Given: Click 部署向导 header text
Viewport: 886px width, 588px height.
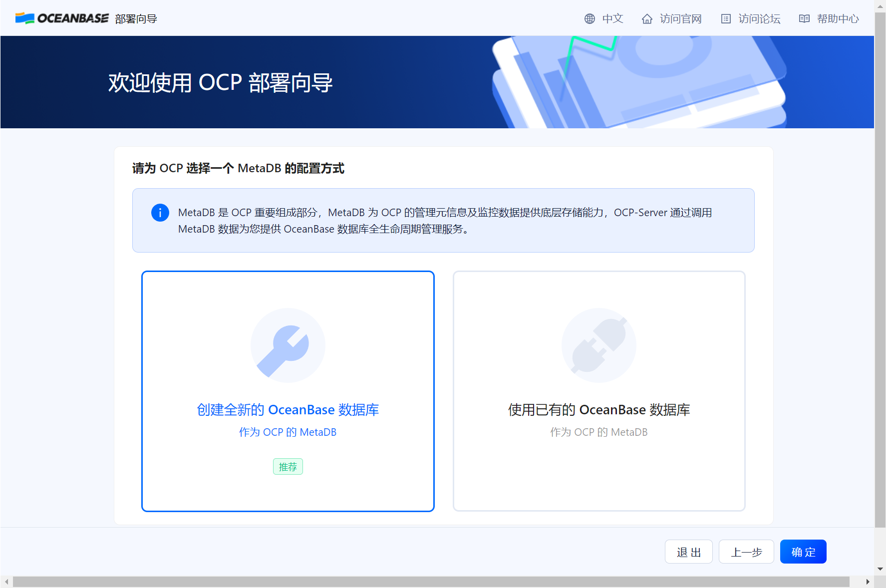Looking at the screenshot, I should (136, 19).
